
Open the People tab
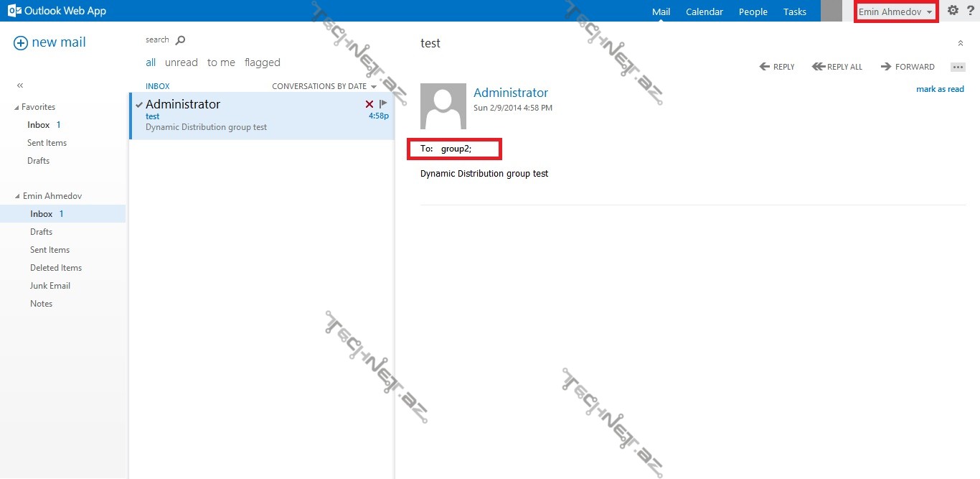753,11
